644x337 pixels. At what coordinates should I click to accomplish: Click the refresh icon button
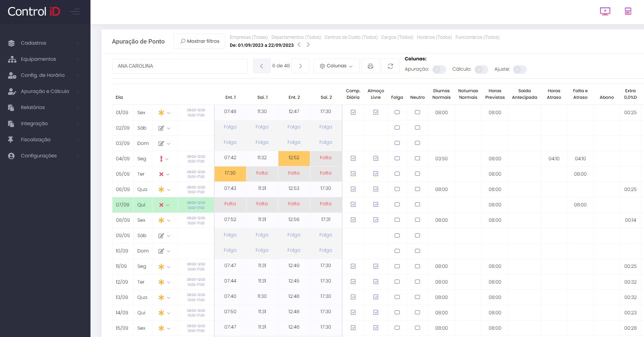[390, 66]
